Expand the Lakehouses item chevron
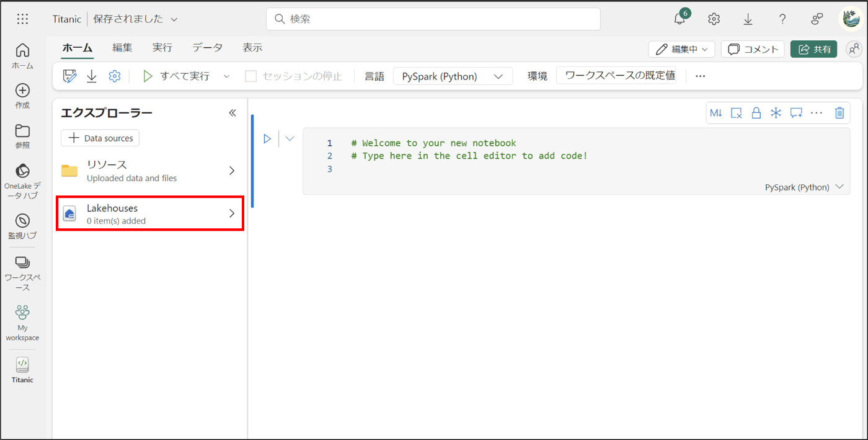The image size is (868, 440). (x=231, y=213)
